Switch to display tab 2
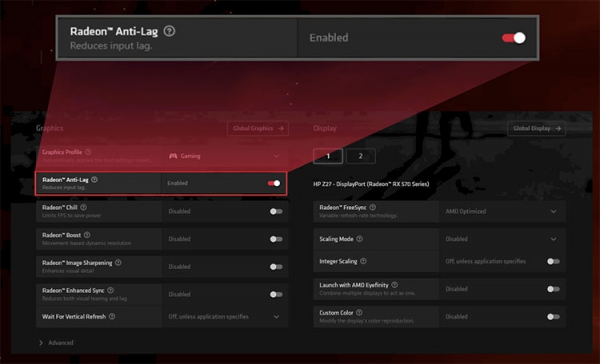This screenshot has width=600, height=364. pos(360,156)
